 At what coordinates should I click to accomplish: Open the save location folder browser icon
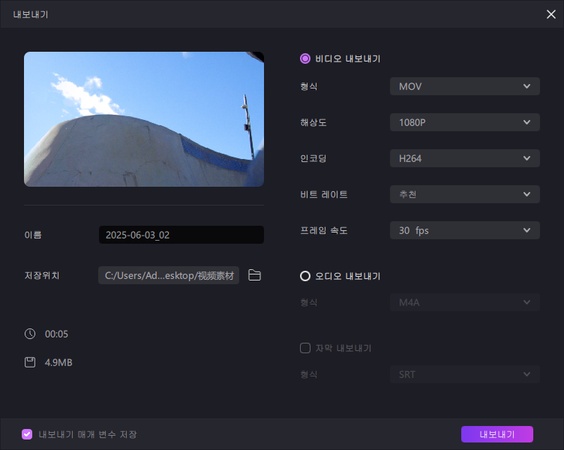254,275
